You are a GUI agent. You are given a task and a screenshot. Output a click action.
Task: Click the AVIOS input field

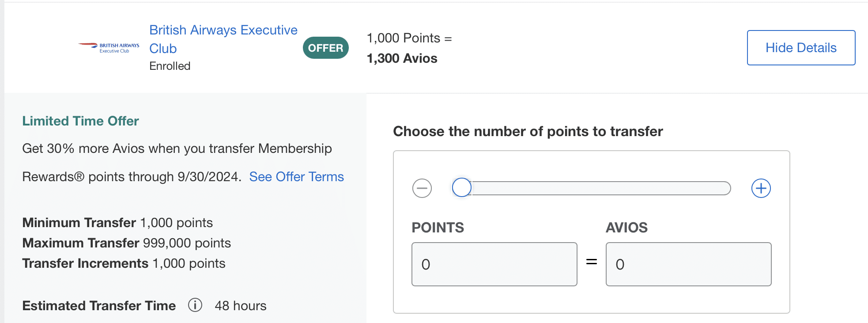click(x=688, y=264)
